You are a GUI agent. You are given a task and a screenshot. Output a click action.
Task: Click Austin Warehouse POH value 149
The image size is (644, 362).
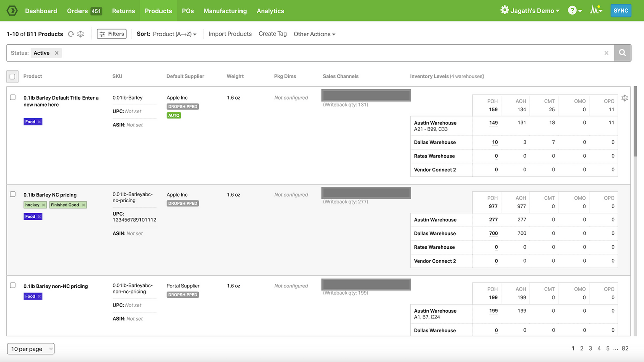(493, 123)
